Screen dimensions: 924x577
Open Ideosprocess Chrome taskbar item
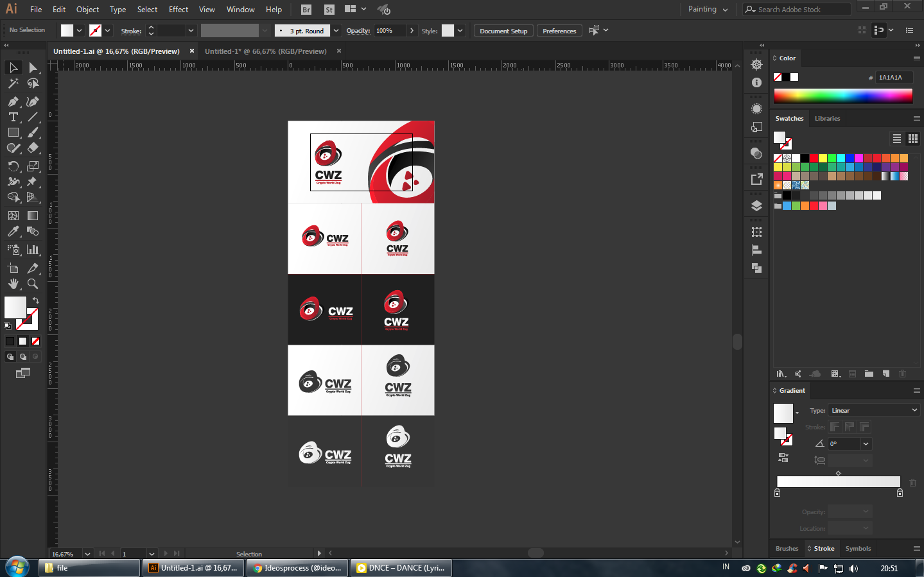297,568
